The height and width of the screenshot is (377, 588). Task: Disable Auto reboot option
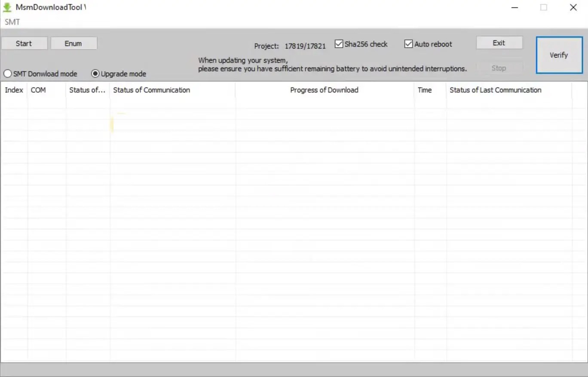[408, 43]
